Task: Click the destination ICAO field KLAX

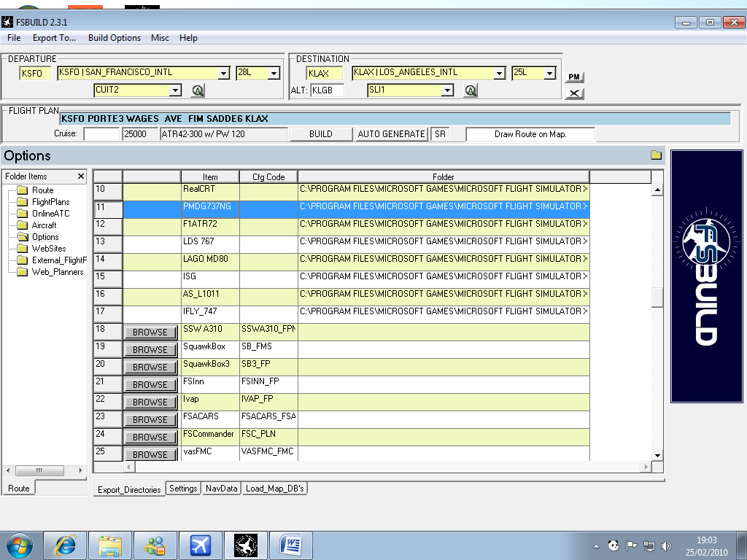Action: click(x=324, y=74)
